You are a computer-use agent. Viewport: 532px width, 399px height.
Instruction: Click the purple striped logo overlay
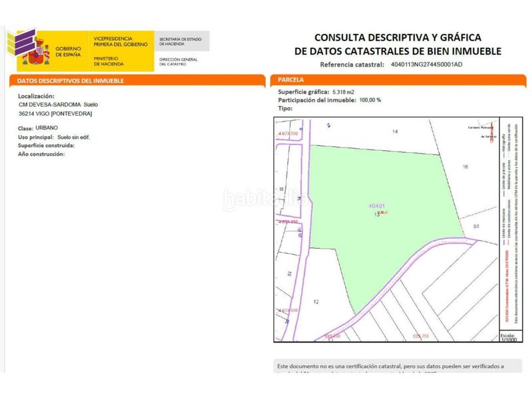(22, 43)
